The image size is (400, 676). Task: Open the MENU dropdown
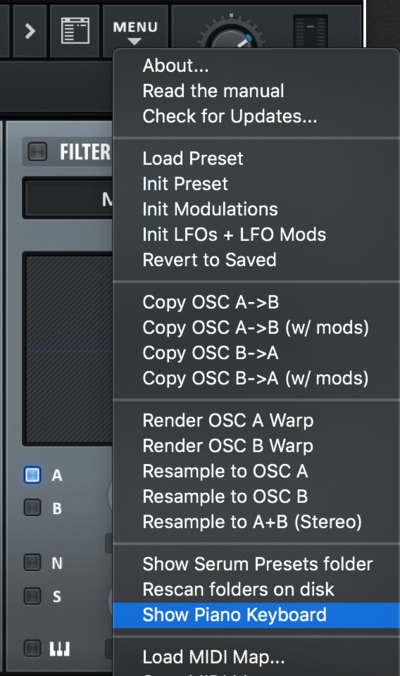pyautogui.click(x=135, y=31)
